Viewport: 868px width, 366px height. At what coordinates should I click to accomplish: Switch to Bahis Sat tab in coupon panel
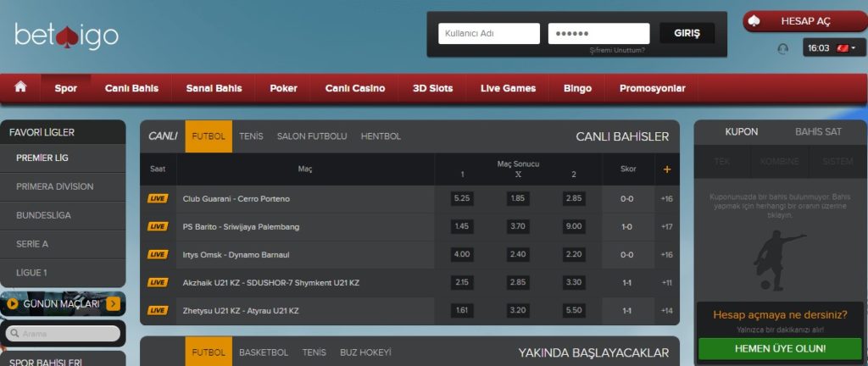[x=818, y=132]
